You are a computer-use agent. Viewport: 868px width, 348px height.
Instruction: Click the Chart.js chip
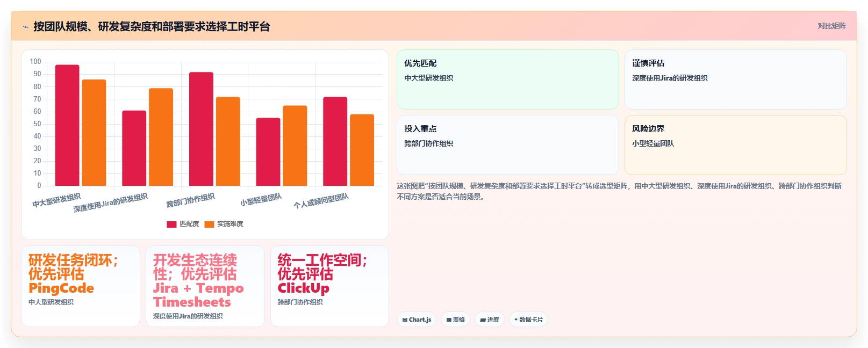pos(417,320)
